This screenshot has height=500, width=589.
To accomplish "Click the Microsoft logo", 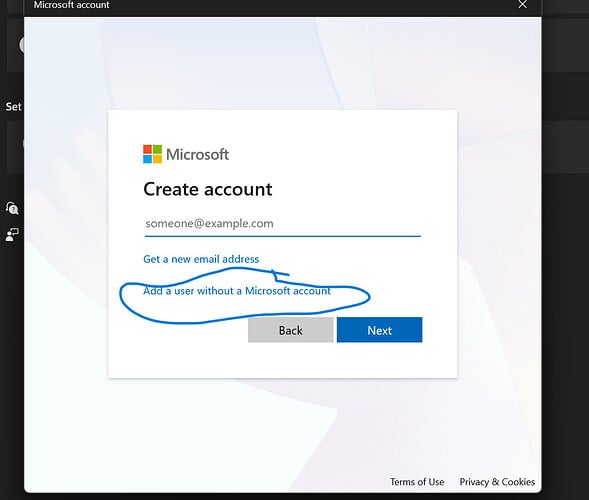I will pos(186,154).
